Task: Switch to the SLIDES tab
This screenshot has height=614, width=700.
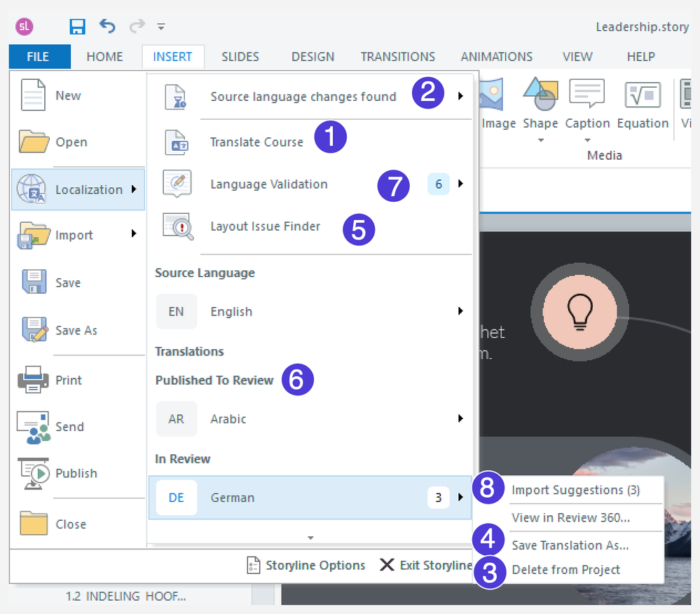Action: click(240, 57)
